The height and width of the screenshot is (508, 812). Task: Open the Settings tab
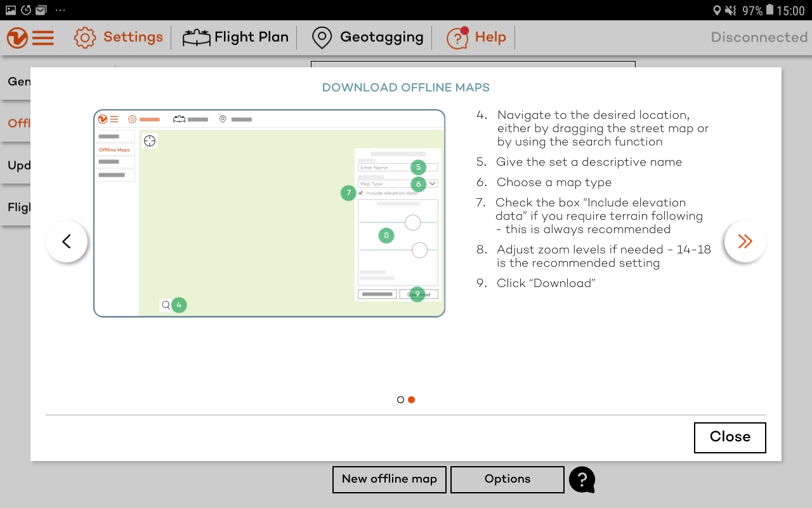[x=133, y=37]
